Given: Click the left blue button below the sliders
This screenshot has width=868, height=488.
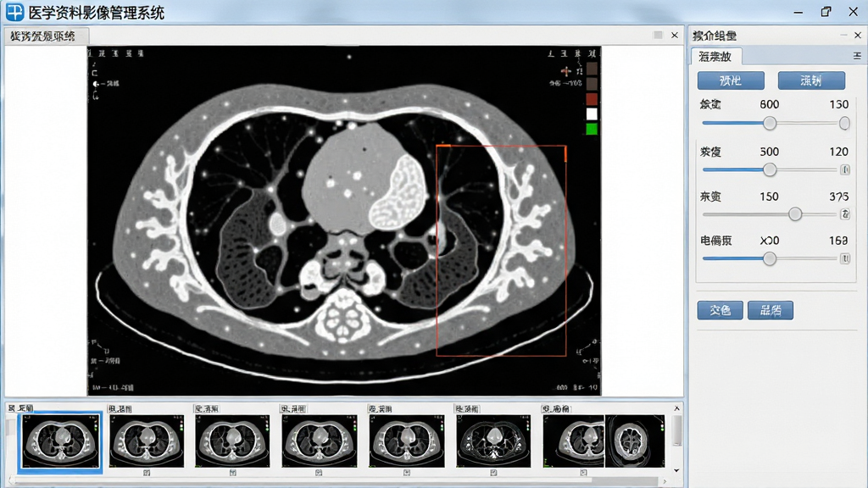Looking at the screenshot, I should click(720, 310).
